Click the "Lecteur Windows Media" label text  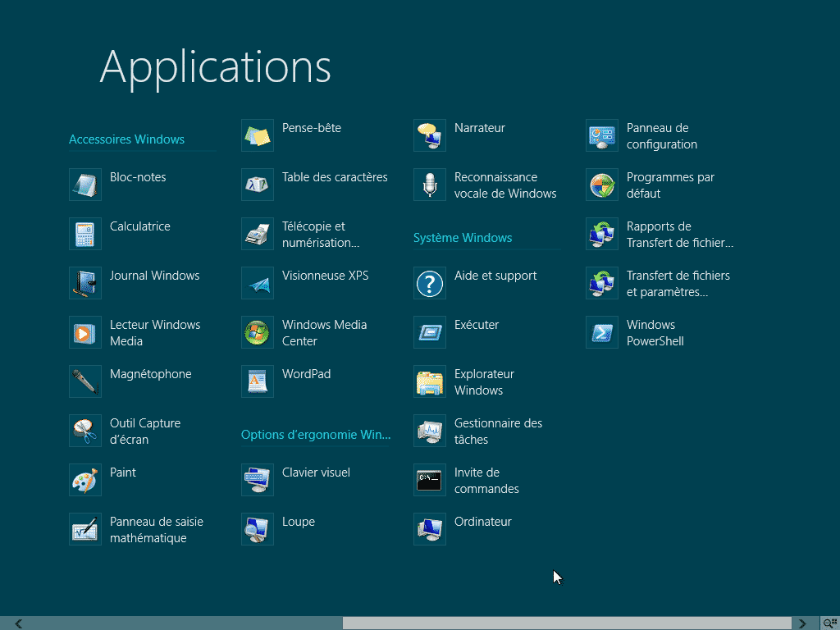tap(155, 333)
